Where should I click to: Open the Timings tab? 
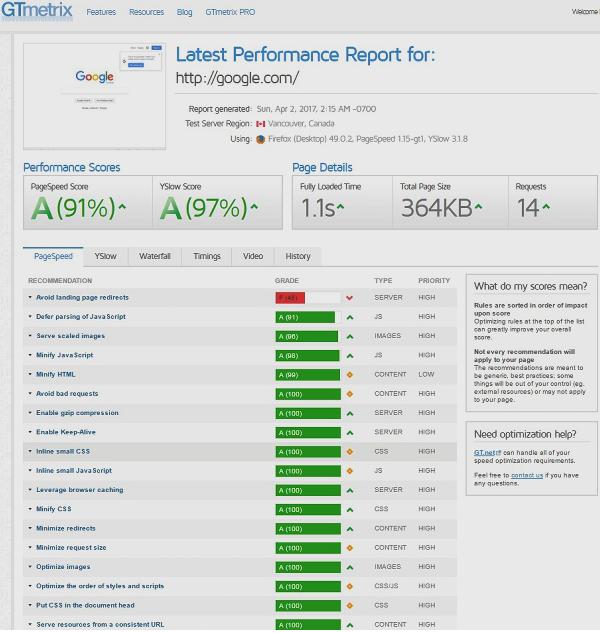coord(207,257)
